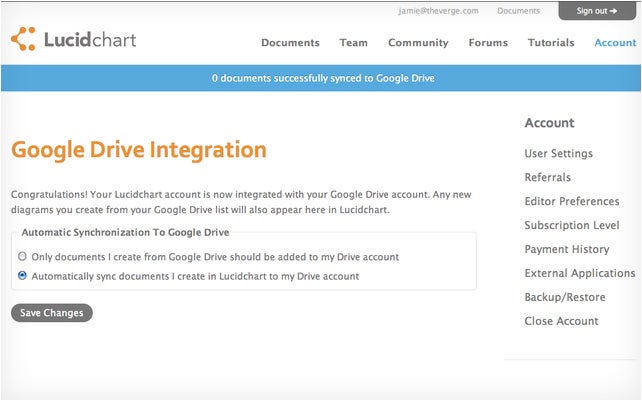
Task: Open the Tutorials navigation item
Action: click(x=551, y=43)
